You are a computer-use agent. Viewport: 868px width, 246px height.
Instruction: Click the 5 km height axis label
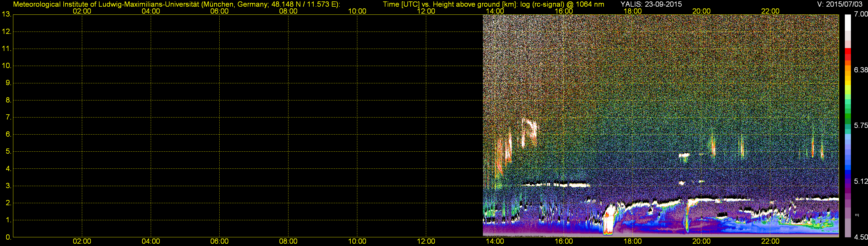click(x=8, y=152)
